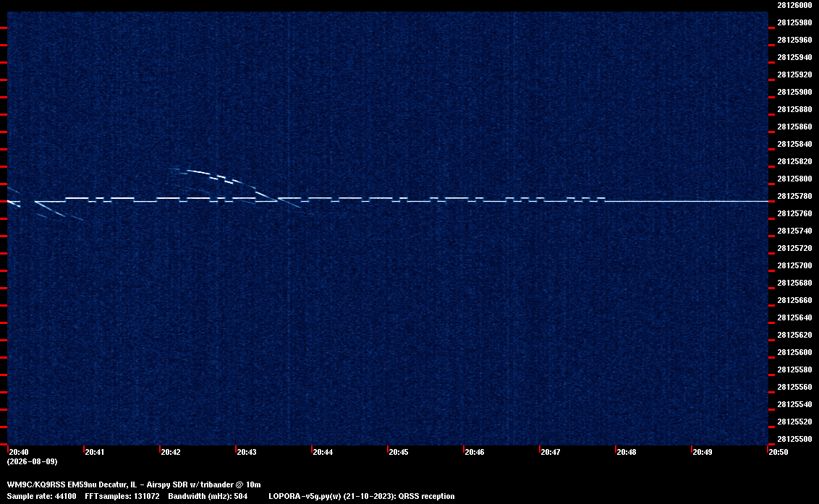The image size is (819, 504).
Task: Click the 28125940 frequency label
Action: pos(794,57)
